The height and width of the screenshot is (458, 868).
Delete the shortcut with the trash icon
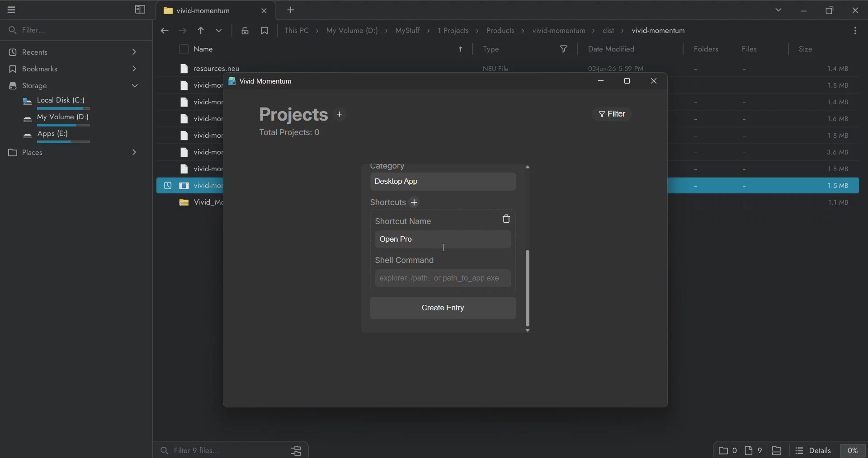(x=506, y=219)
